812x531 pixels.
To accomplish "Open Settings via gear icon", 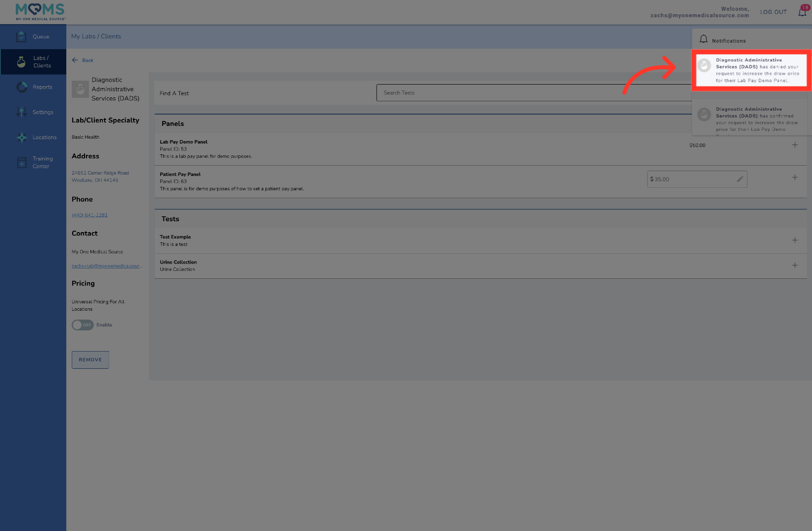I will (22, 112).
